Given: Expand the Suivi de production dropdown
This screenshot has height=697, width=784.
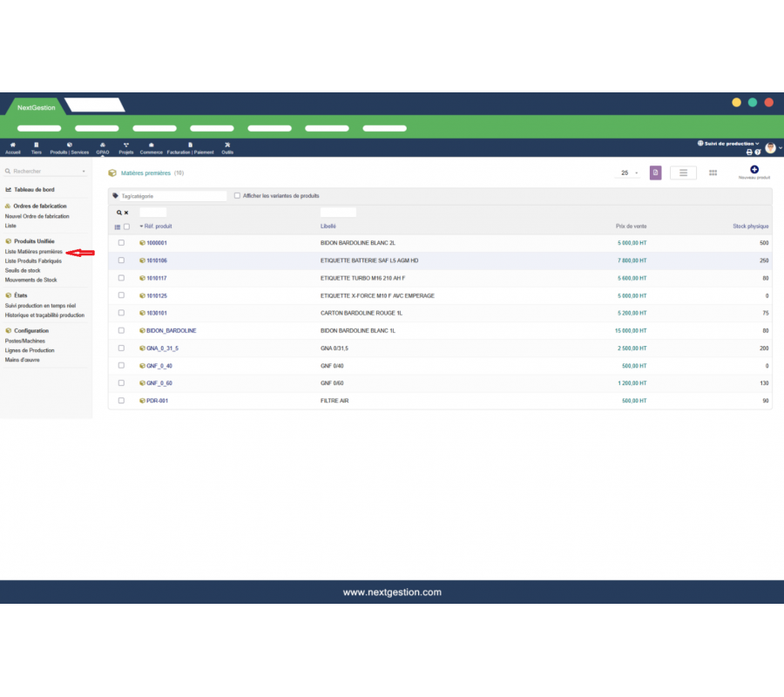Looking at the screenshot, I should pos(730,143).
